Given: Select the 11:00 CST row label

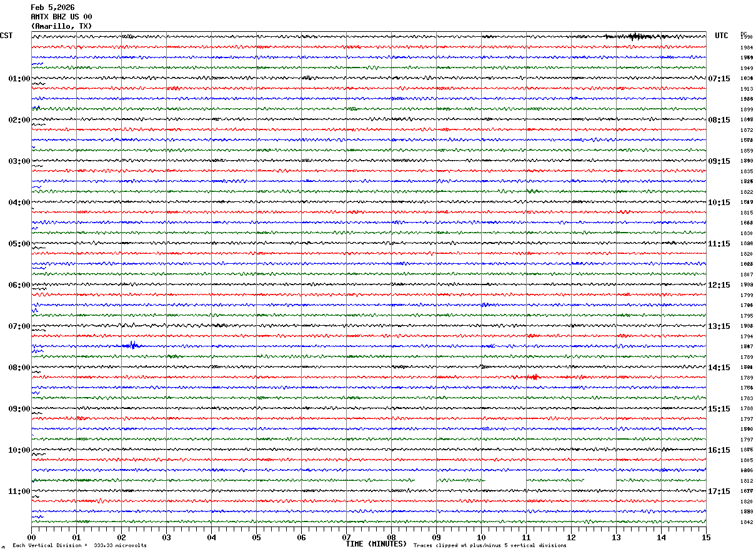Looking at the screenshot, I should coord(19,491).
